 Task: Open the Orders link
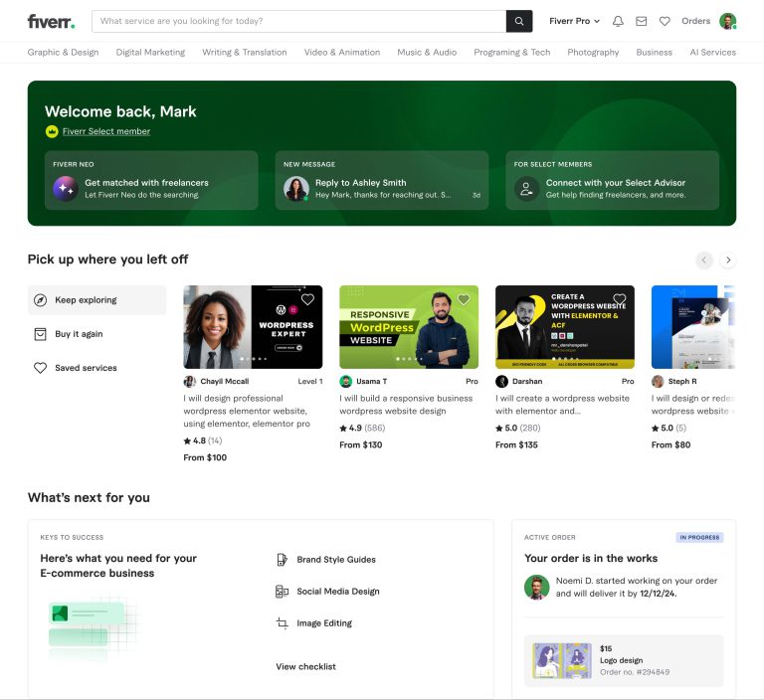point(695,21)
